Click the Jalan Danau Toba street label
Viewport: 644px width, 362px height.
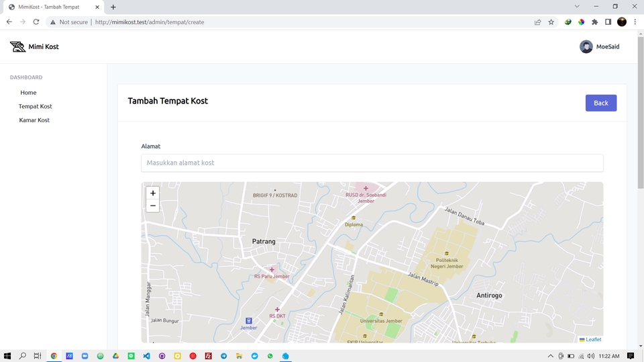point(464,216)
